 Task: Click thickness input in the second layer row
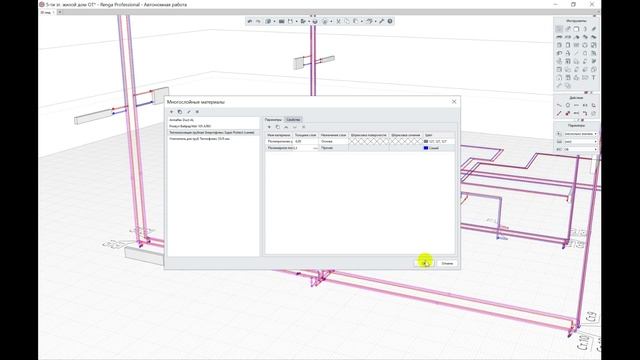[303, 148]
